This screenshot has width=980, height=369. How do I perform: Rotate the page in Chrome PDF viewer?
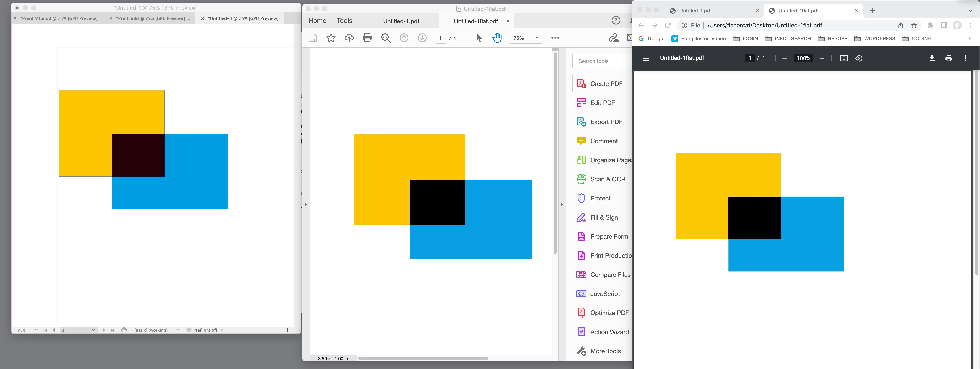click(859, 58)
